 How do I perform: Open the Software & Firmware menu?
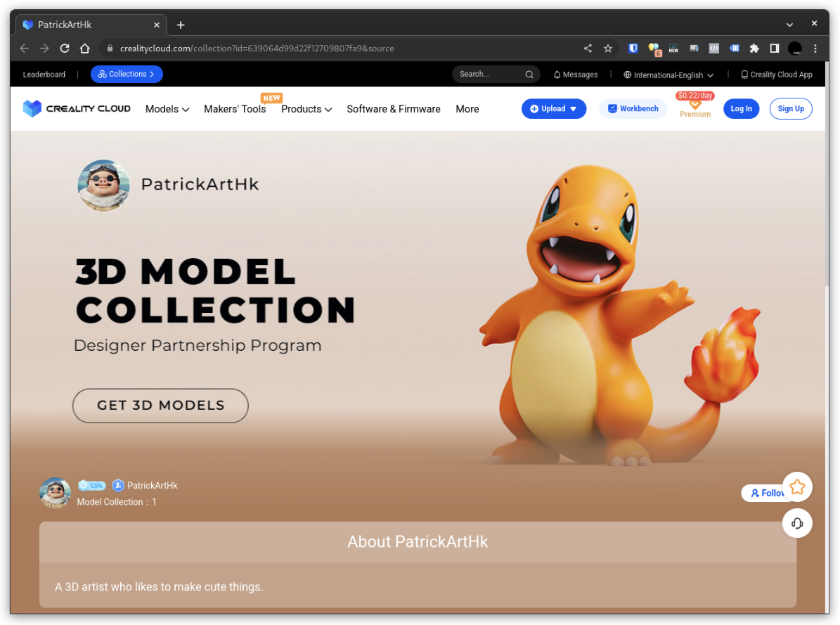pos(393,109)
